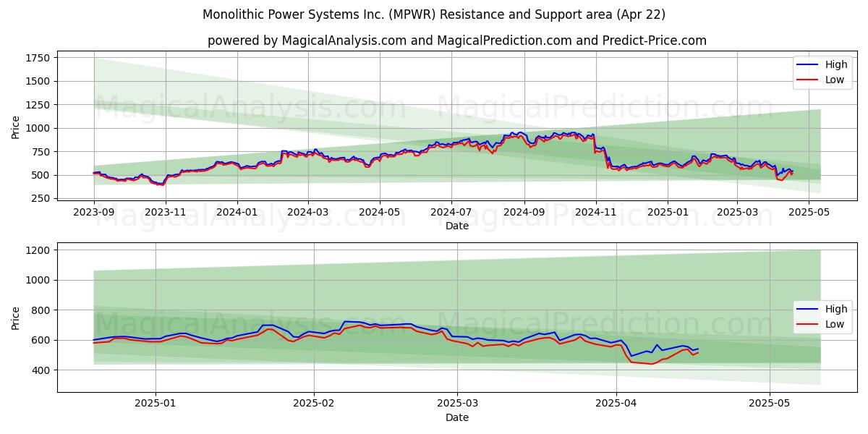Click the 2025-05 tick on top chart
The image size is (868, 434).
(809, 213)
